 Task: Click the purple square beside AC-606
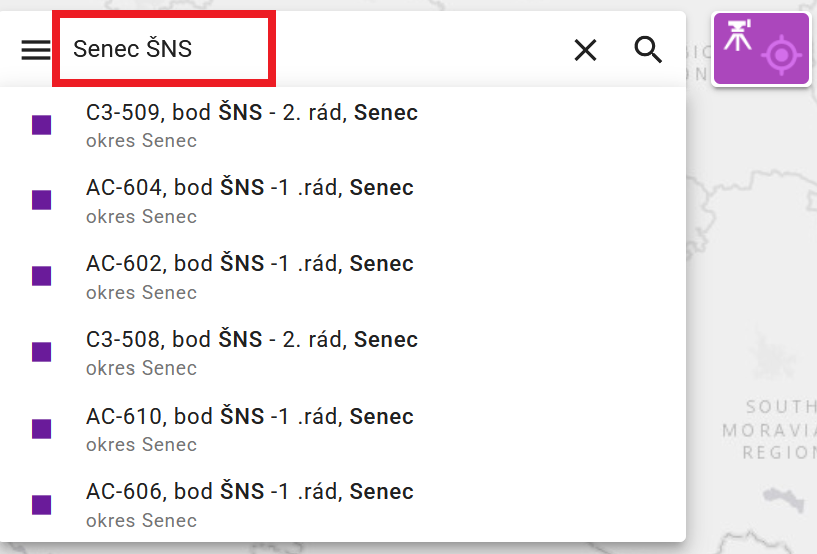click(41, 504)
